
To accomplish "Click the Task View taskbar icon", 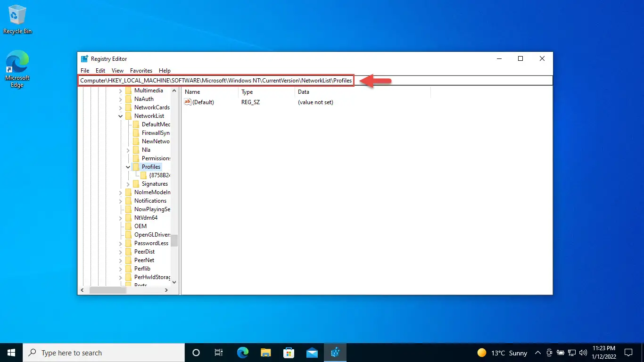I will 219,352.
